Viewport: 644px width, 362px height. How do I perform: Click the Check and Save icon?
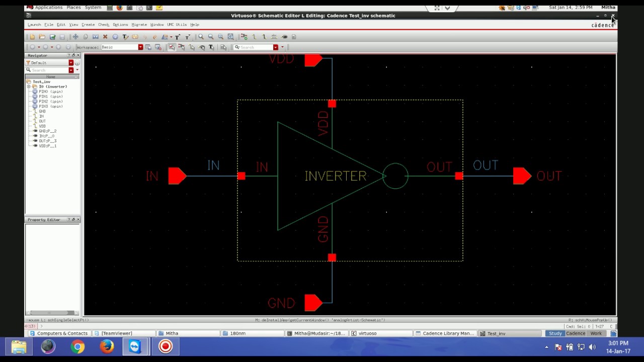52,37
